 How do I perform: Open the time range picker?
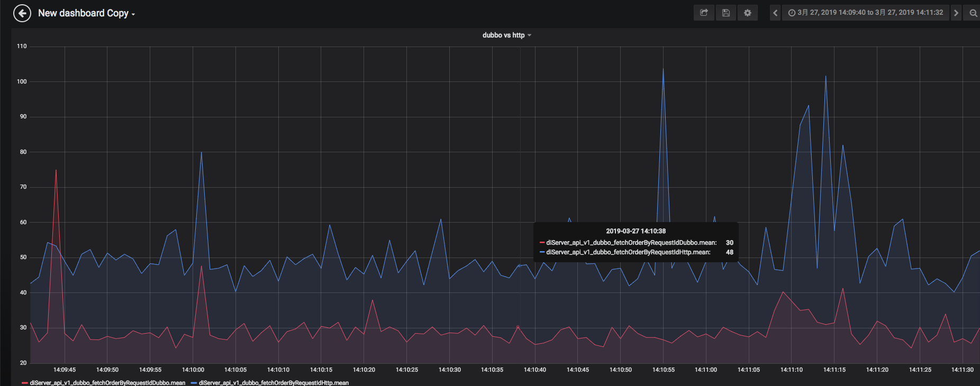click(866, 13)
